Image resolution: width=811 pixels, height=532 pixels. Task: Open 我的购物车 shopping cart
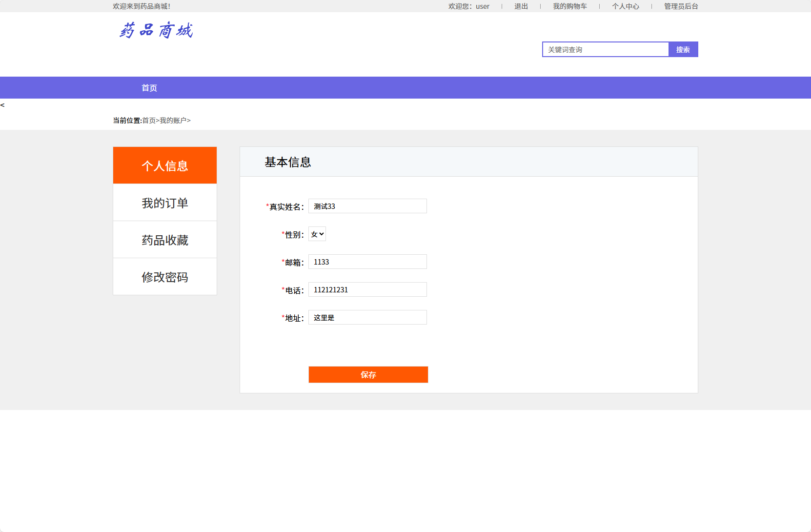pos(570,6)
